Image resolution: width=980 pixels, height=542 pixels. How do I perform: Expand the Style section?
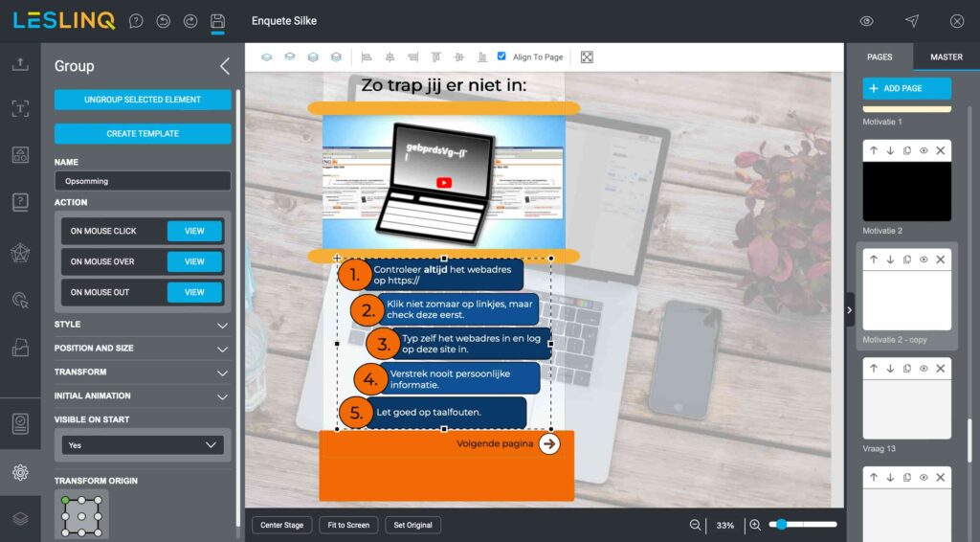click(x=143, y=325)
